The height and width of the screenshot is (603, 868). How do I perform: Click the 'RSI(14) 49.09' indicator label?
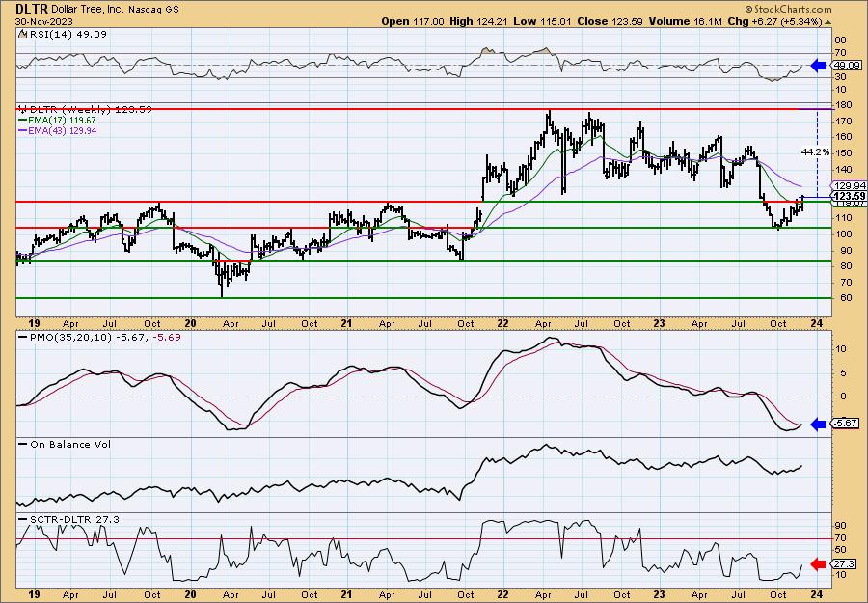67,35
